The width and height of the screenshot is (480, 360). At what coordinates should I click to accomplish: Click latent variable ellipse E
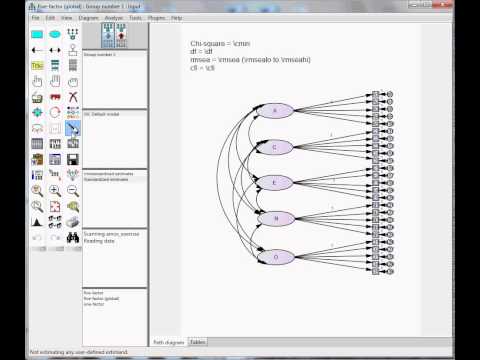click(274, 183)
